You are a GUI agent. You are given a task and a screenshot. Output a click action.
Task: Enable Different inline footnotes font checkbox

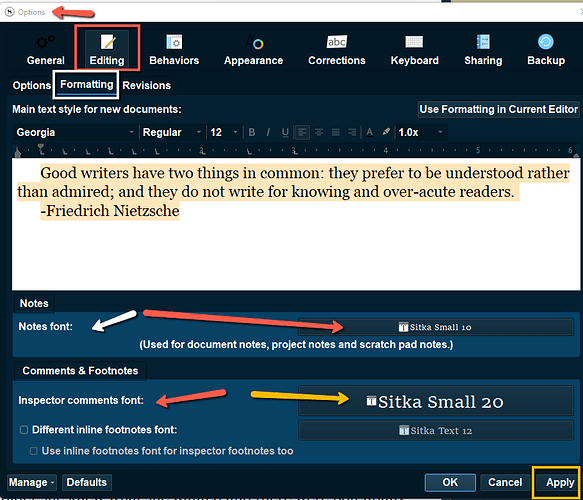pos(24,430)
